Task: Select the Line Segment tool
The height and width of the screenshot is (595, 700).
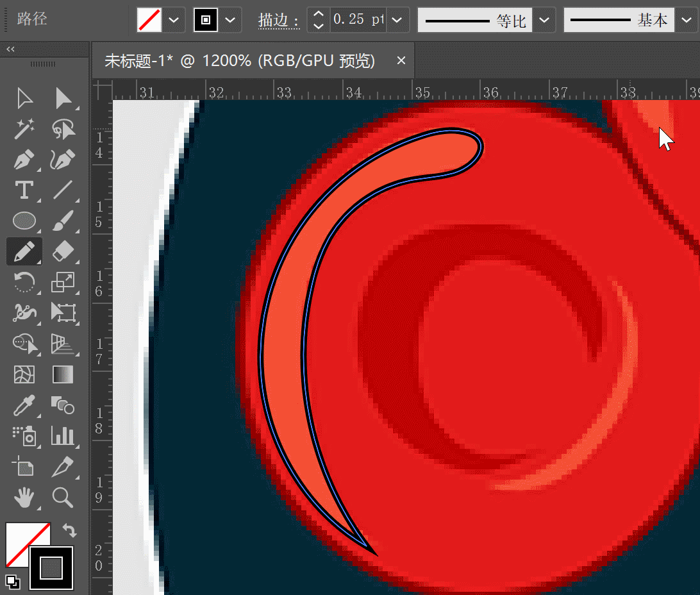Action: pos(63,190)
